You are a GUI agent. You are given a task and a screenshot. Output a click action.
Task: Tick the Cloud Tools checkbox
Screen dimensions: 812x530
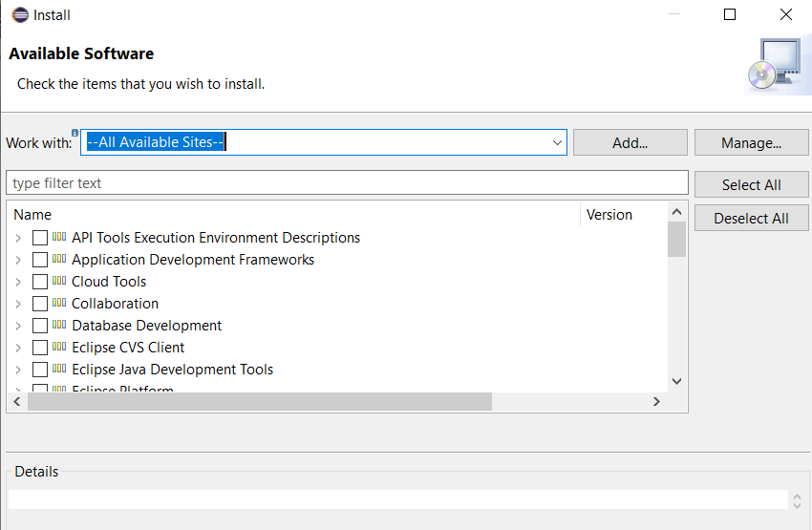[40, 282]
